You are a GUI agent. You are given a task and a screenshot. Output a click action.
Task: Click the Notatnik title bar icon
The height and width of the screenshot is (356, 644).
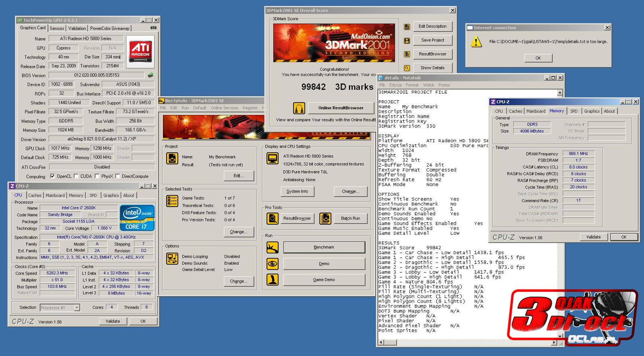click(381, 78)
